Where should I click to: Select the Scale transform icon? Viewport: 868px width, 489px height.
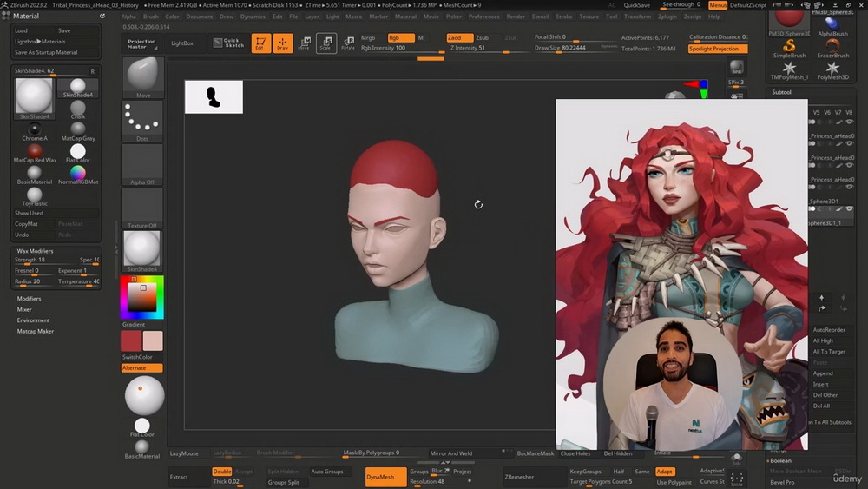tap(326, 43)
